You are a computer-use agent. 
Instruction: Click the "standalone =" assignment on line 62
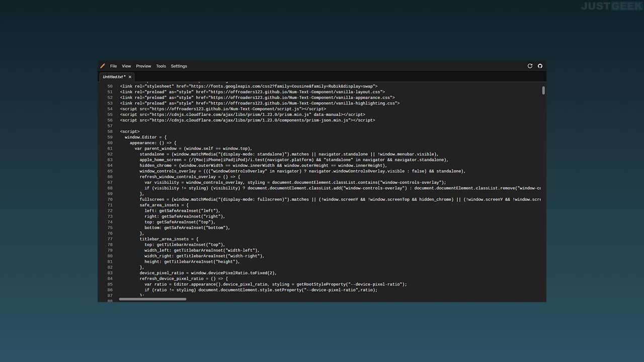click(x=154, y=154)
